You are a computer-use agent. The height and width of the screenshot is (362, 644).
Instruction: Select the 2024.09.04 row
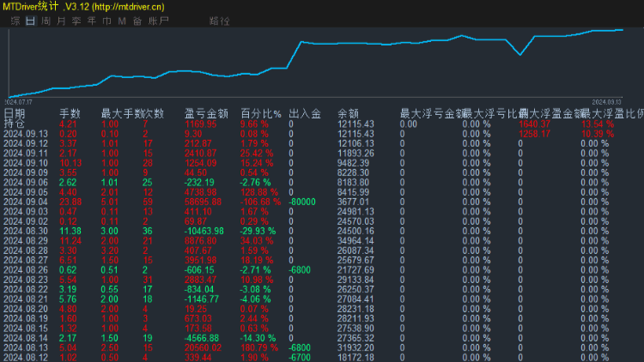(x=25, y=202)
